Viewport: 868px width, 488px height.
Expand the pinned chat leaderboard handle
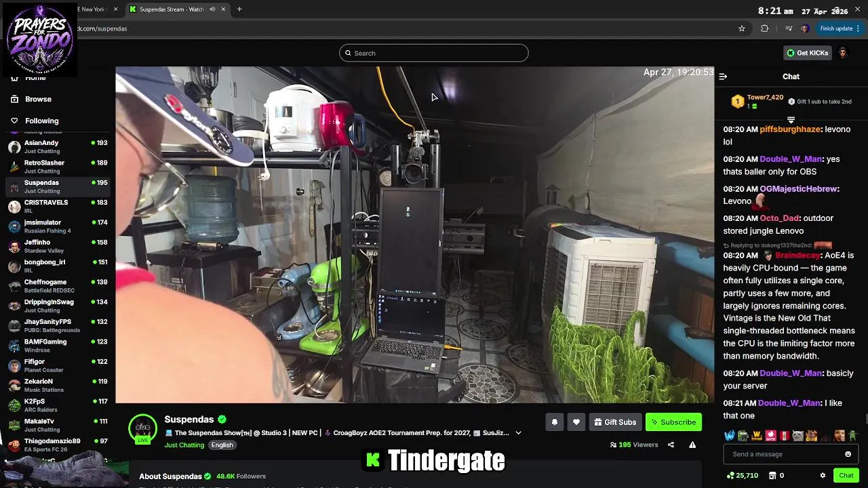click(791, 120)
